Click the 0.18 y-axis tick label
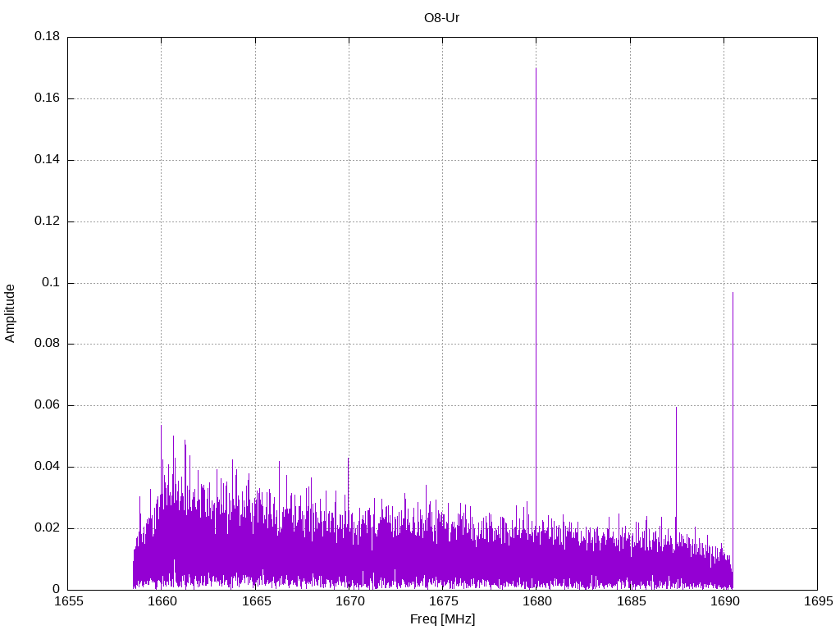 point(47,37)
